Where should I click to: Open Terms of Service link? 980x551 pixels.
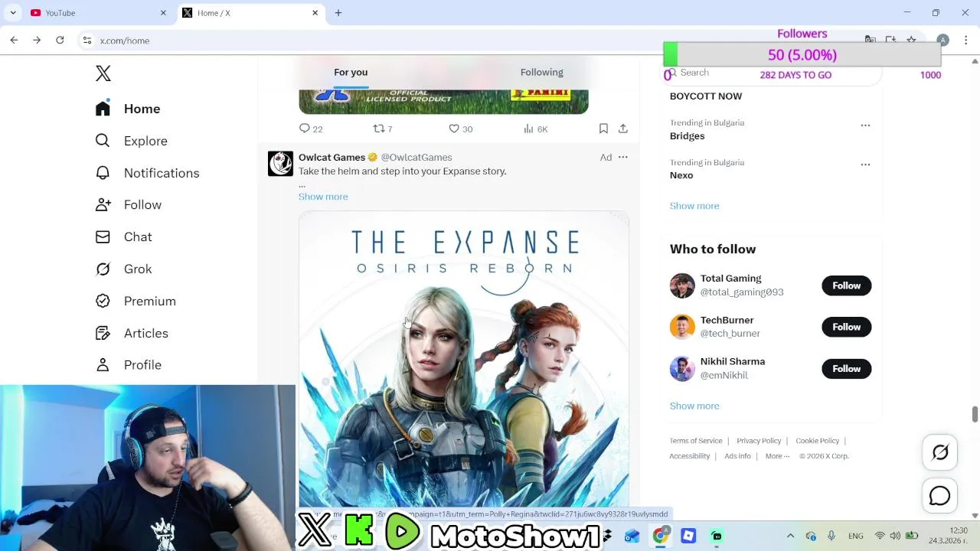click(x=696, y=441)
